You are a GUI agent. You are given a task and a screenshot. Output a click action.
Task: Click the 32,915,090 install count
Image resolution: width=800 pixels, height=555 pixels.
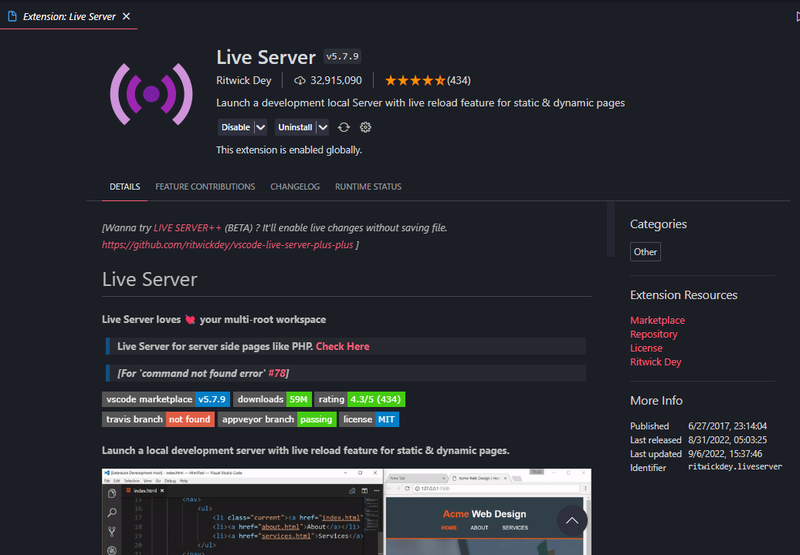pos(336,81)
